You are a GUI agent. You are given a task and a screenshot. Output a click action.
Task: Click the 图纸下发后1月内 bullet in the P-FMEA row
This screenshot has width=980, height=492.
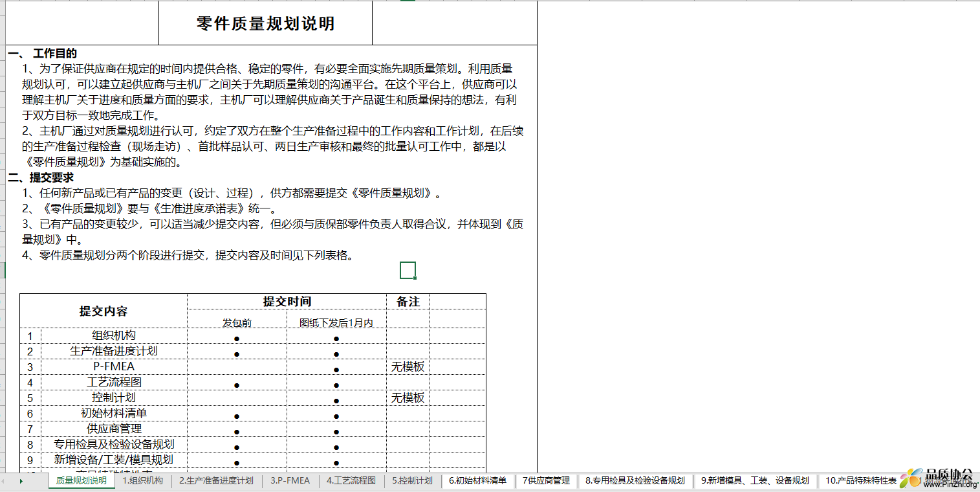[336, 370]
